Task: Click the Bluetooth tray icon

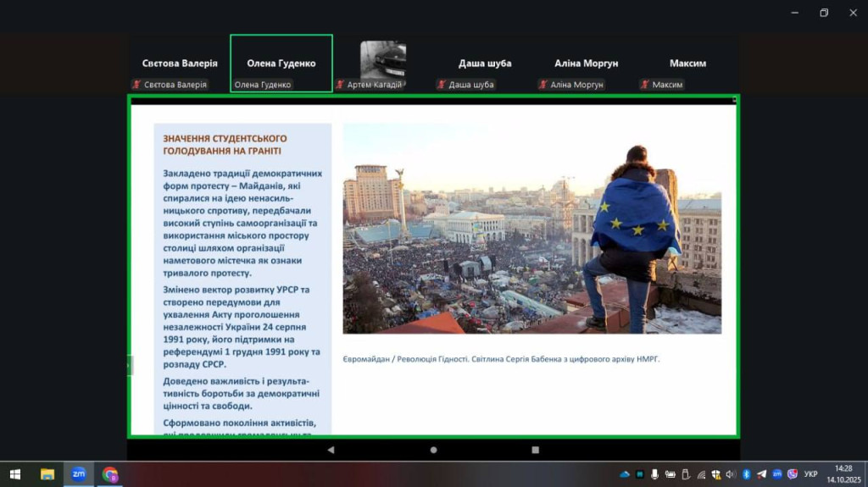Action: (747, 474)
